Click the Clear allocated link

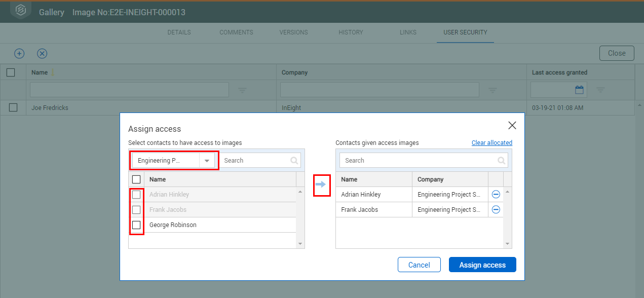point(491,142)
